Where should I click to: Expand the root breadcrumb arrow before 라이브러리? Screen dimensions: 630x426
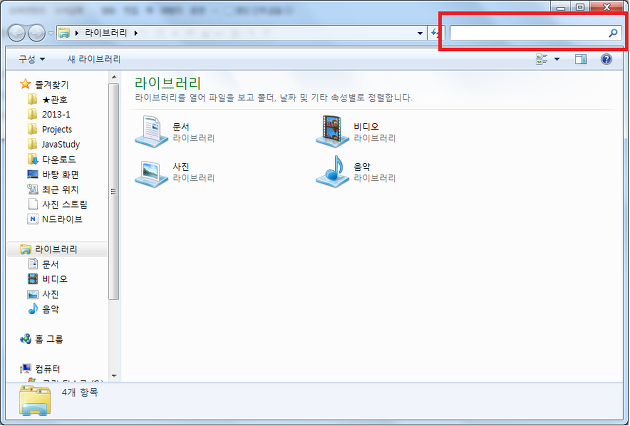pos(76,33)
